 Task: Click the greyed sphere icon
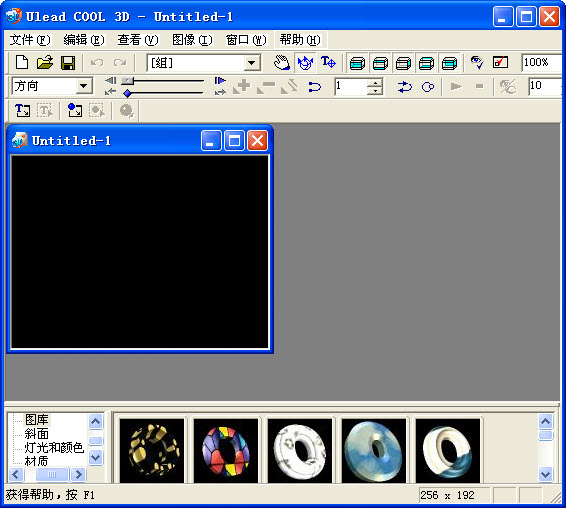[x=126, y=110]
